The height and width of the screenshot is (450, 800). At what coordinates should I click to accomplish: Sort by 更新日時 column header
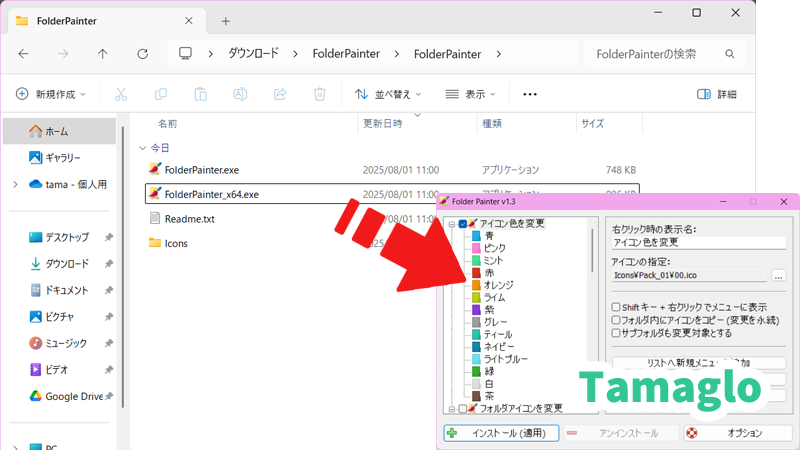(382, 123)
